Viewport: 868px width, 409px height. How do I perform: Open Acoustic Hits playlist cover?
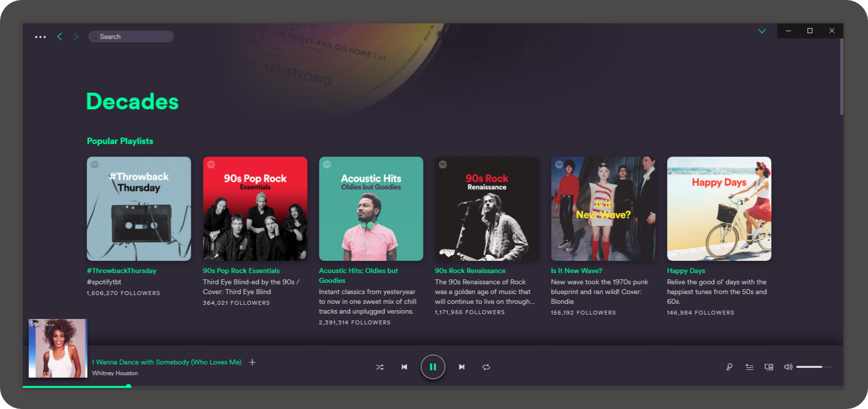[x=371, y=209]
